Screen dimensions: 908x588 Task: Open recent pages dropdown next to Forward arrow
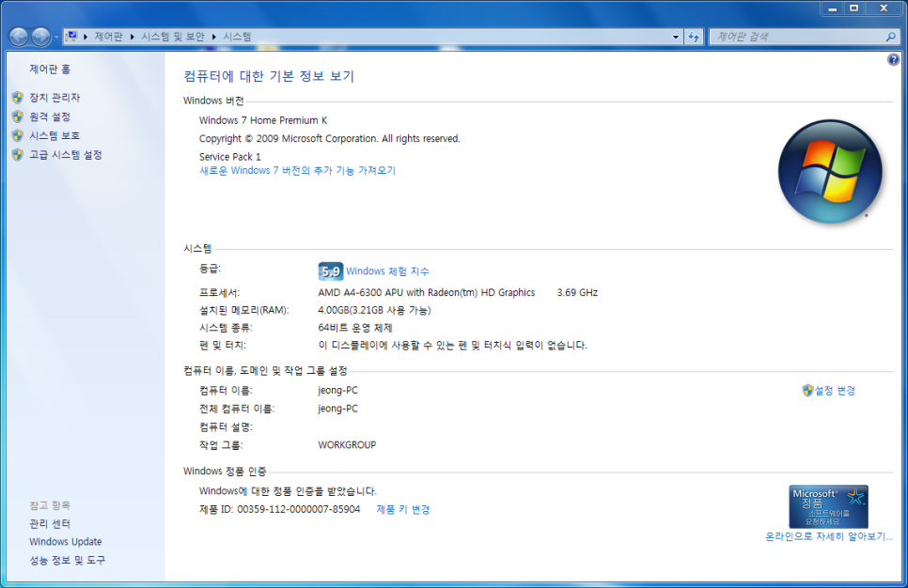point(56,37)
